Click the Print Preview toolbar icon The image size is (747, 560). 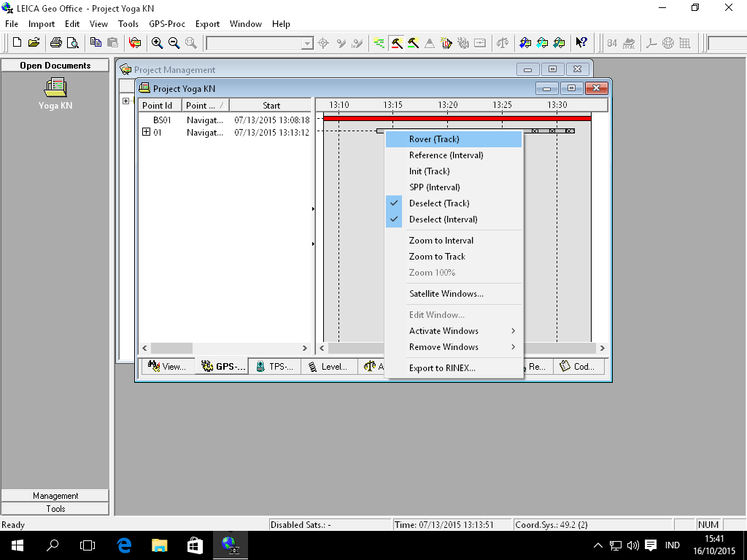(x=72, y=43)
